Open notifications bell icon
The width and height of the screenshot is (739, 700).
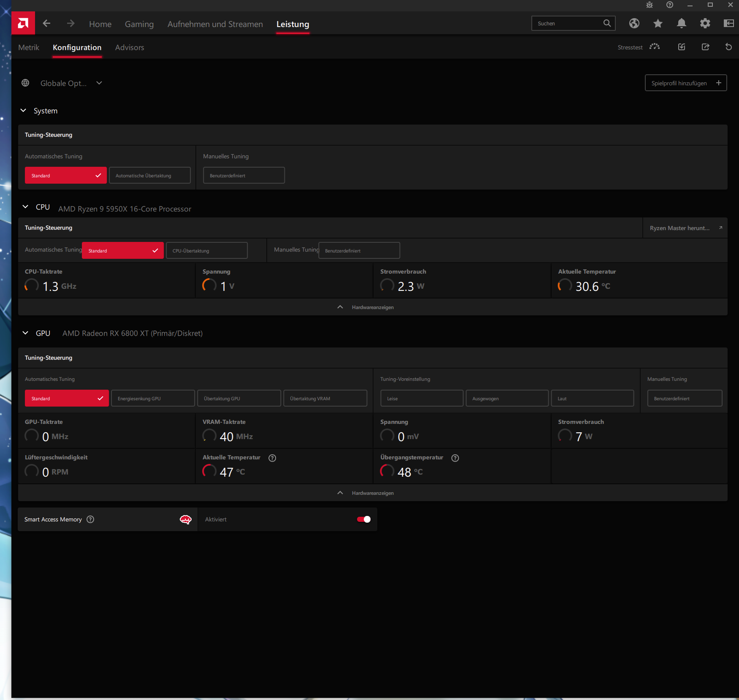pos(682,24)
